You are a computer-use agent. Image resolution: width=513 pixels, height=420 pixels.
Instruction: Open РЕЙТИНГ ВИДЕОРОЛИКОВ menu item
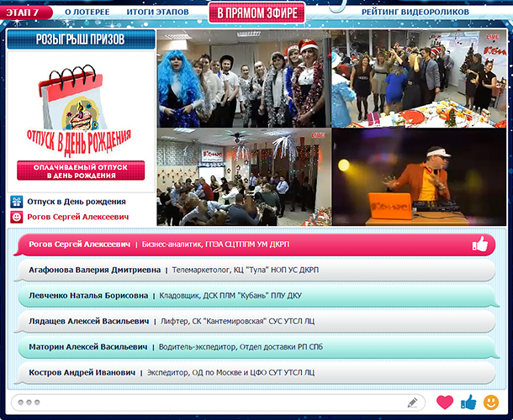coord(415,12)
